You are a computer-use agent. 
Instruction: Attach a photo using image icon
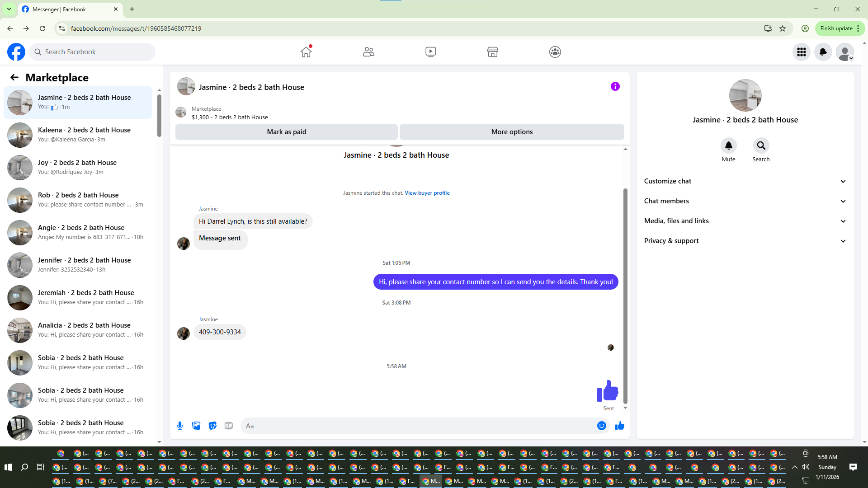pyautogui.click(x=196, y=426)
